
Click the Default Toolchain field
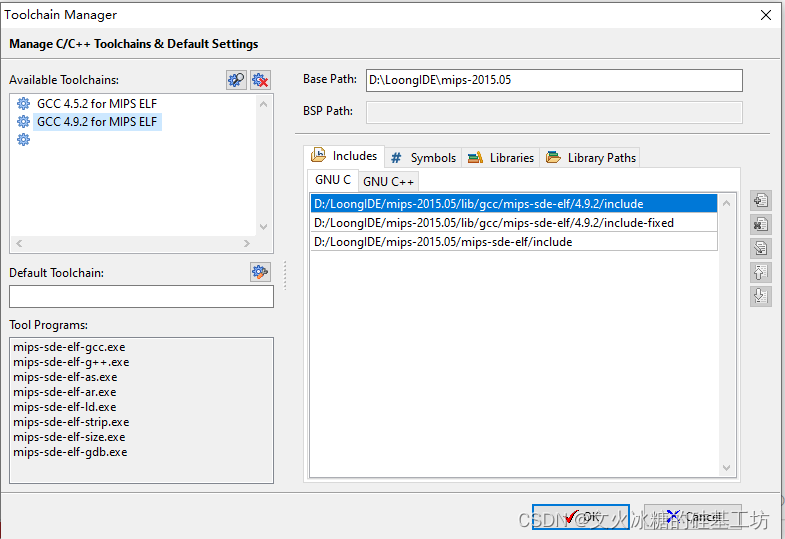tap(141, 297)
